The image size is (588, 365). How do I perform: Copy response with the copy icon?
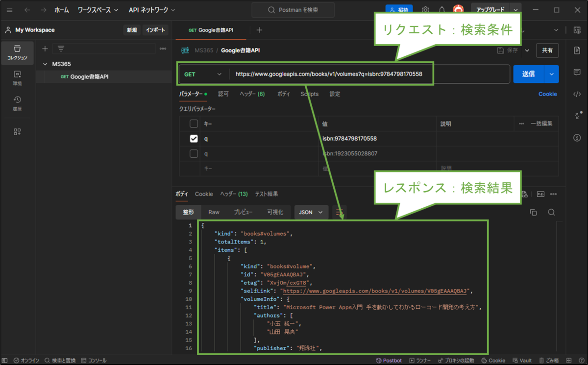(x=533, y=212)
